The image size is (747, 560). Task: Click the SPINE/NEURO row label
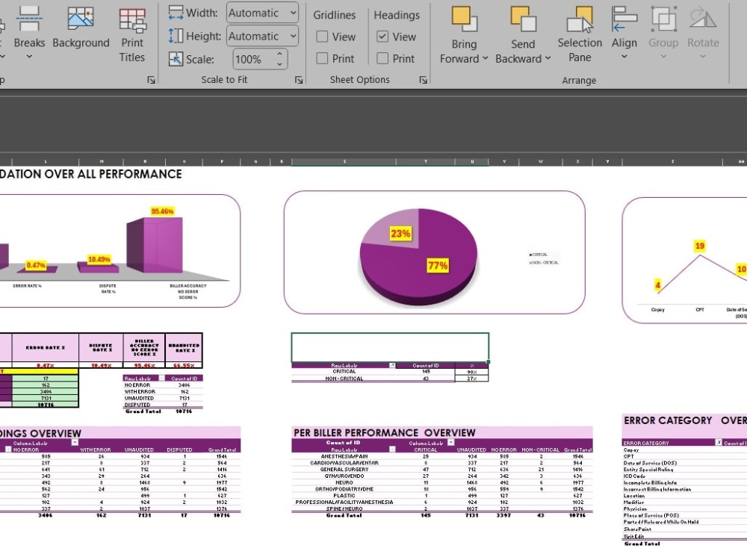click(344, 508)
